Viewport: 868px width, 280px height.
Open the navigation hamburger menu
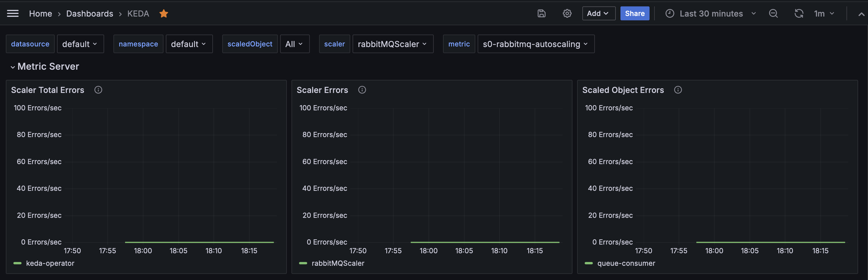[x=13, y=13]
